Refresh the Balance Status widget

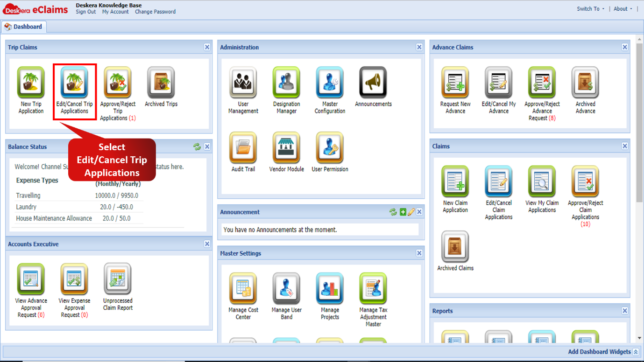(x=197, y=146)
